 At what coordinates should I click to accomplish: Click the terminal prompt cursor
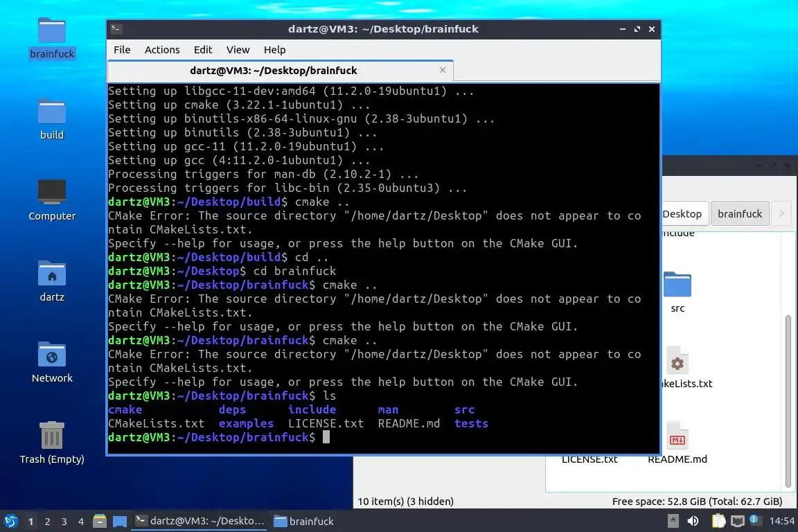coord(326,437)
